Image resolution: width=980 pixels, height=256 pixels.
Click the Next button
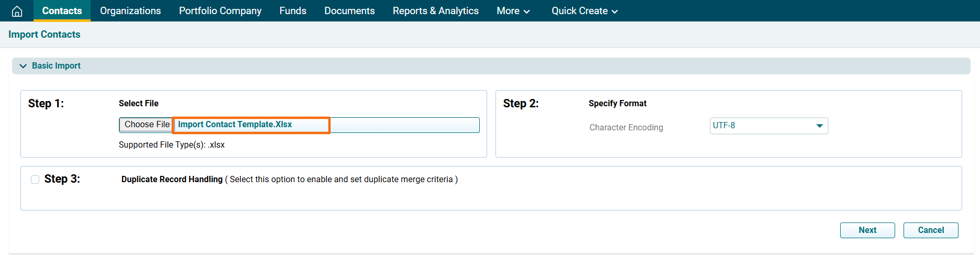point(867,230)
